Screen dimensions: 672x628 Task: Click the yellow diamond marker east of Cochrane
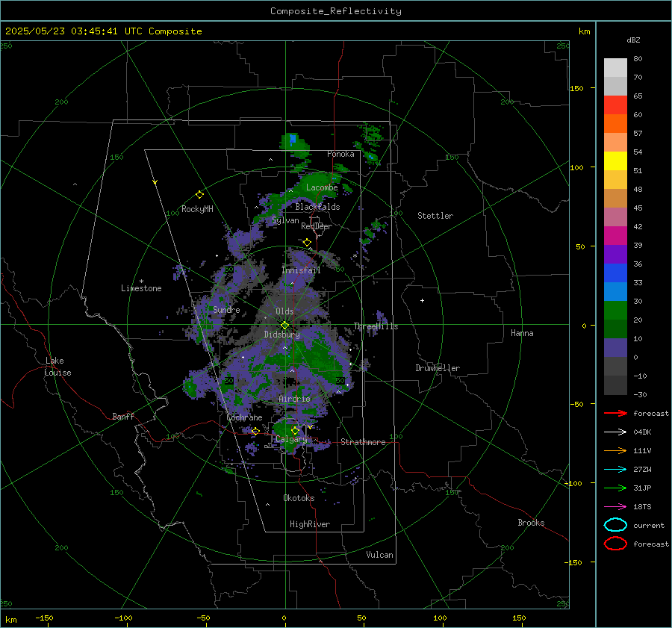[x=255, y=431]
